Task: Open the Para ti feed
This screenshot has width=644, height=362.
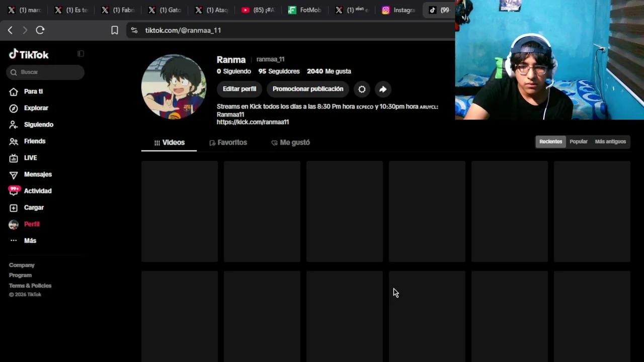Action: coord(33,92)
